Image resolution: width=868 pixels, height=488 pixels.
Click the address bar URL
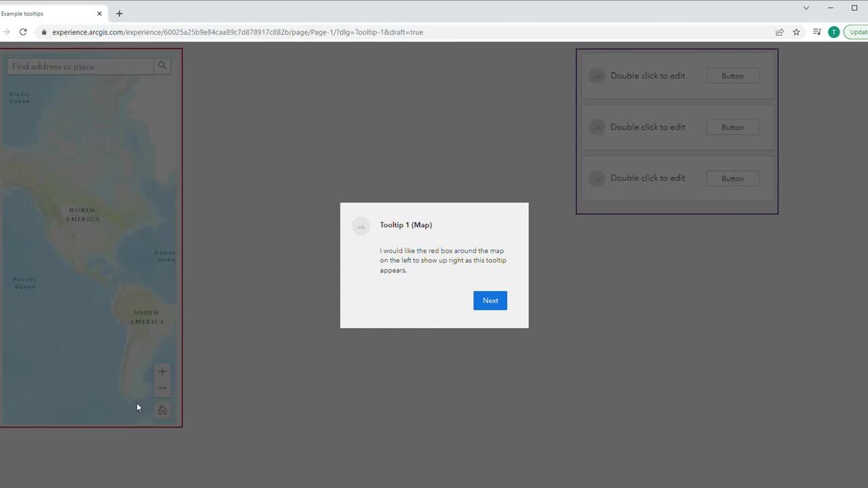click(237, 32)
